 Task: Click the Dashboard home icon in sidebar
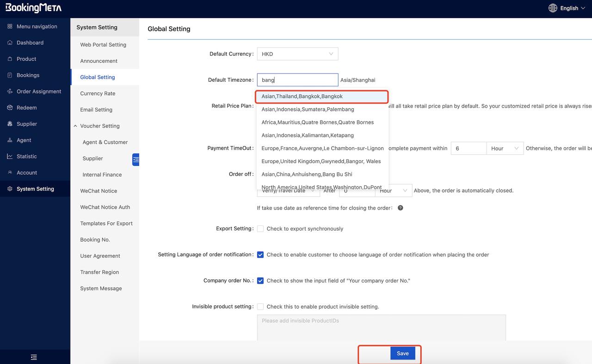[10, 42]
